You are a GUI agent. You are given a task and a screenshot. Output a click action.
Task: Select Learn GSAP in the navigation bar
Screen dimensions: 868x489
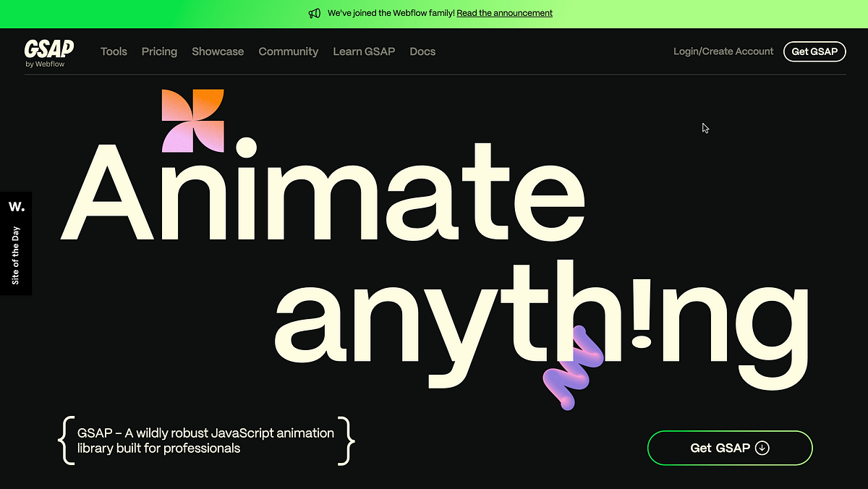(364, 51)
